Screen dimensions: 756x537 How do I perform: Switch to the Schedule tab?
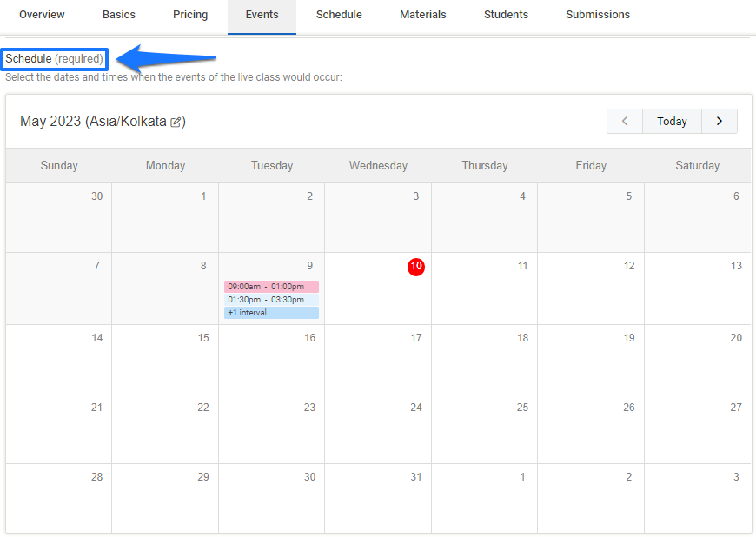tap(339, 15)
